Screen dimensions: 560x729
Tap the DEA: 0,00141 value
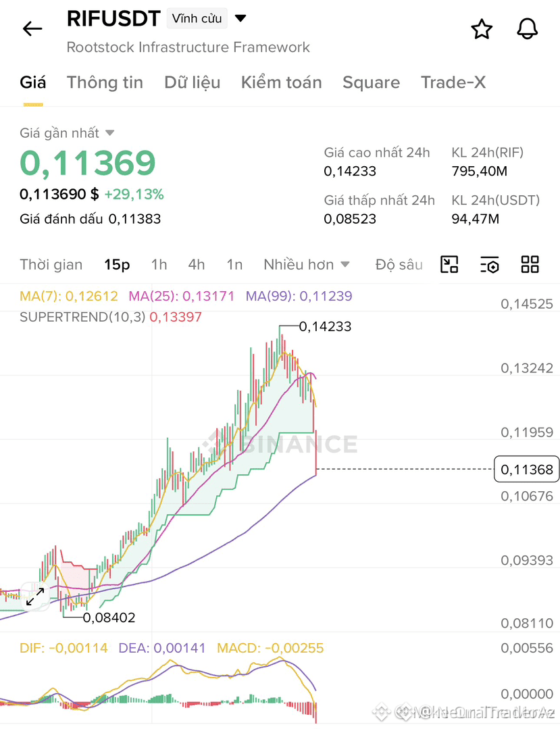coord(161,648)
